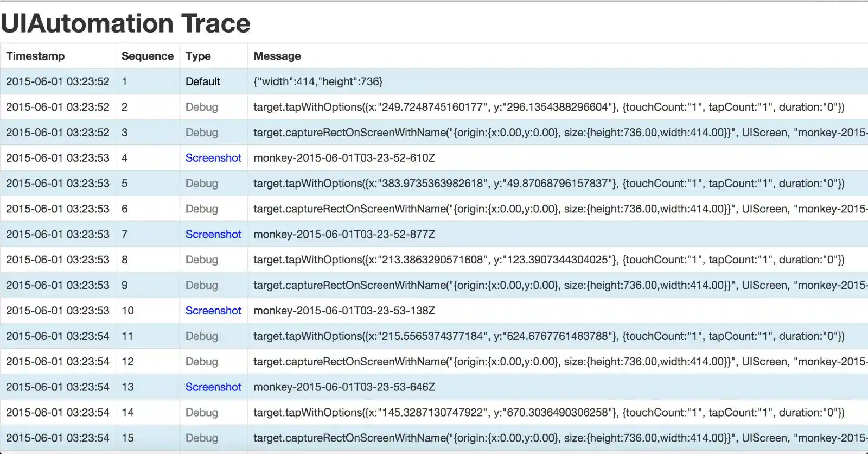Click the timestamp in sequence 15 row
The image size is (868, 454).
tap(58, 438)
